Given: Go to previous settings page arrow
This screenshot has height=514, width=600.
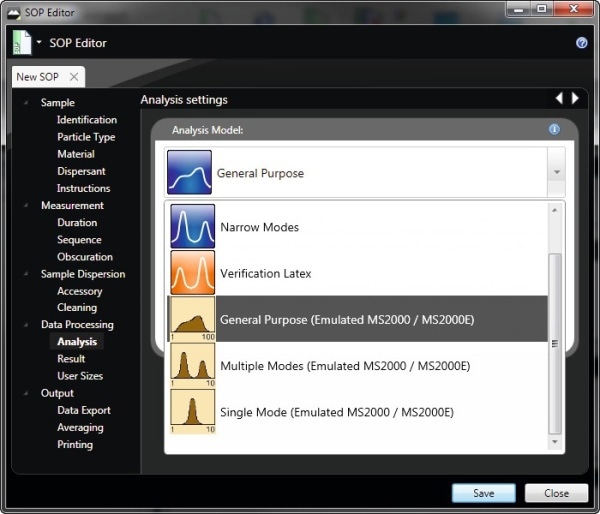Looking at the screenshot, I should [559, 98].
